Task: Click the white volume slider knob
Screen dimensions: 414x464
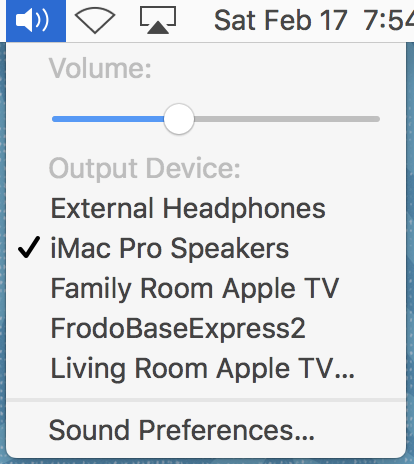Action: (x=179, y=119)
